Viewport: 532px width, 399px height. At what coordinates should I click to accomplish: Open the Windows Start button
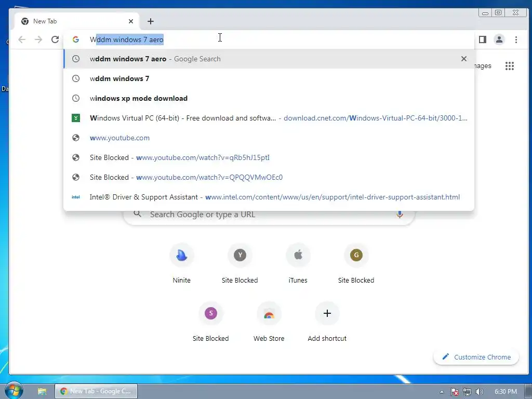coord(14,391)
